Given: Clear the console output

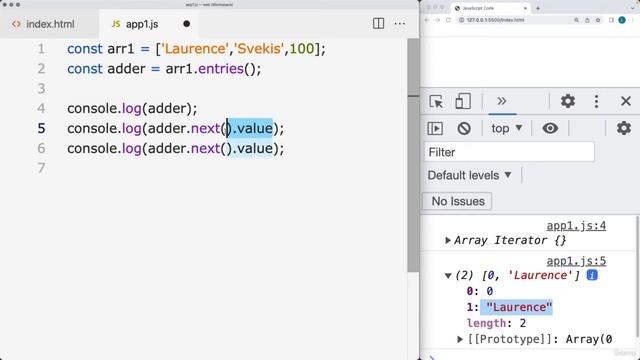Looking at the screenshot, I should coord(464,129).
